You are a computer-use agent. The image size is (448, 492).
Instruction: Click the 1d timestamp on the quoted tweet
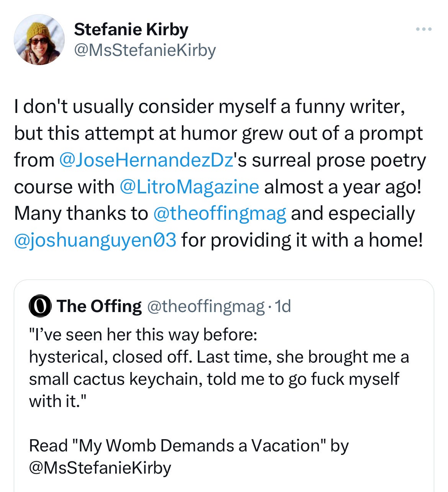pyautogui.click(x=283, y=306)
